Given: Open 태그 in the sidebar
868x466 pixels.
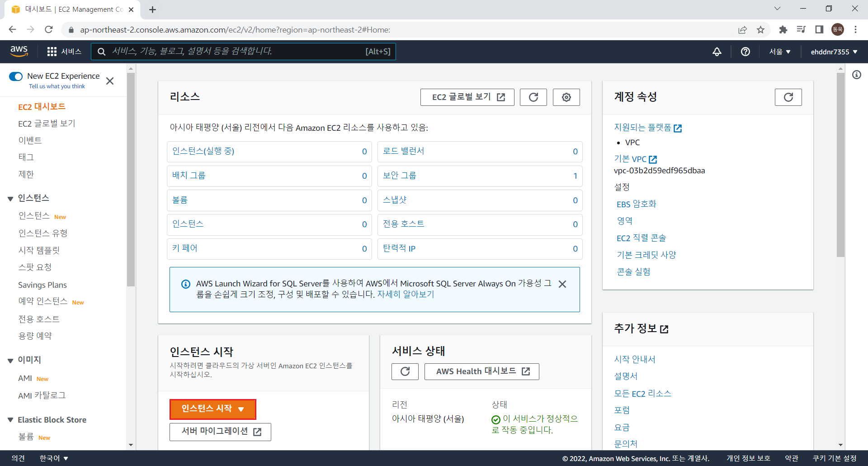Looking at the screenshot, I should coord(26,157).
